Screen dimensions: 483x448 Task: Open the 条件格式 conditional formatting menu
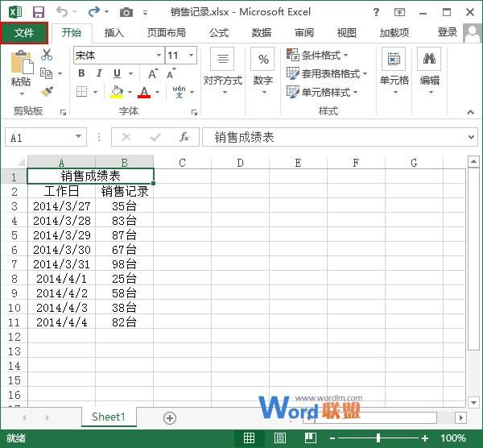(x=317, y=55)
